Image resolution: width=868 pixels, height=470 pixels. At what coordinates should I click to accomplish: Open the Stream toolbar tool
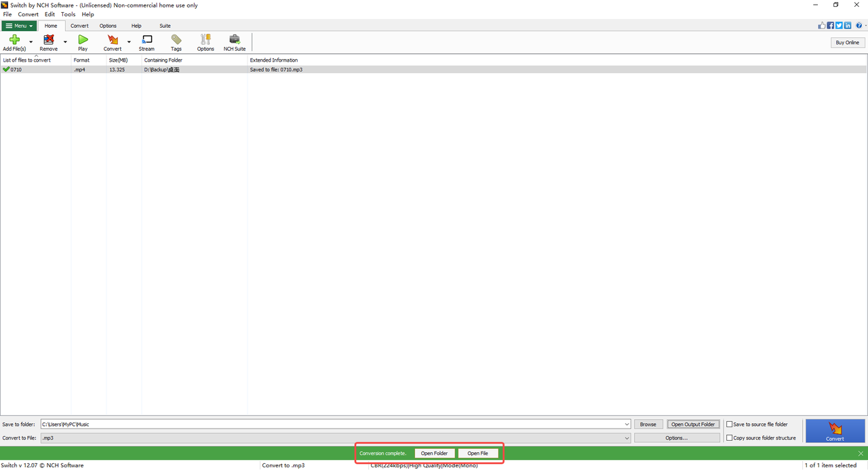(146, 40)
